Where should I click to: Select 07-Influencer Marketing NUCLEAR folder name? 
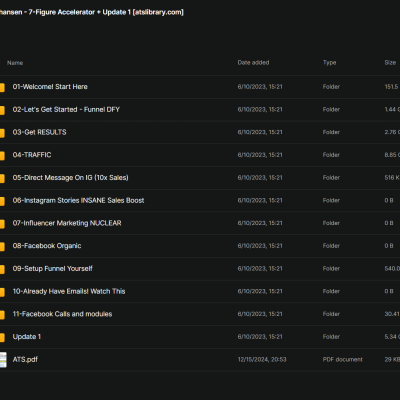click(x=67, y=223)
